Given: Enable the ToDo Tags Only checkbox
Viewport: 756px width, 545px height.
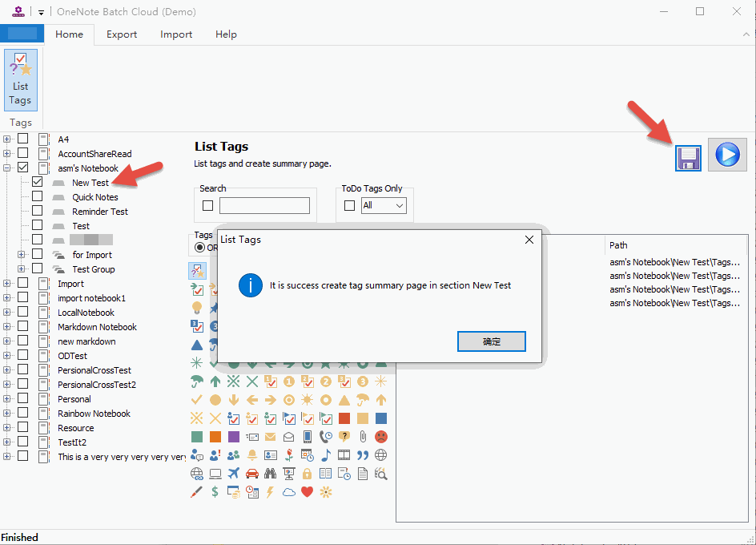Looking at the screenshot, I should point(349,206).
